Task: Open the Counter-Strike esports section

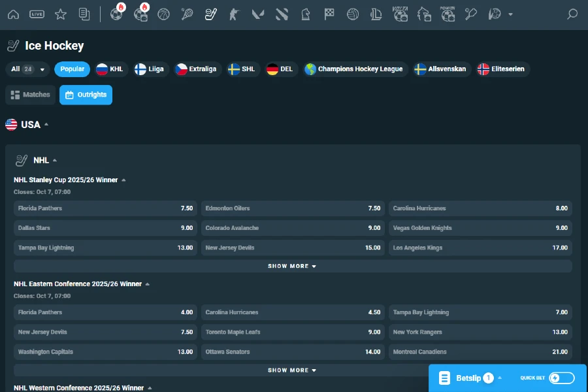Action: point(233,14)
